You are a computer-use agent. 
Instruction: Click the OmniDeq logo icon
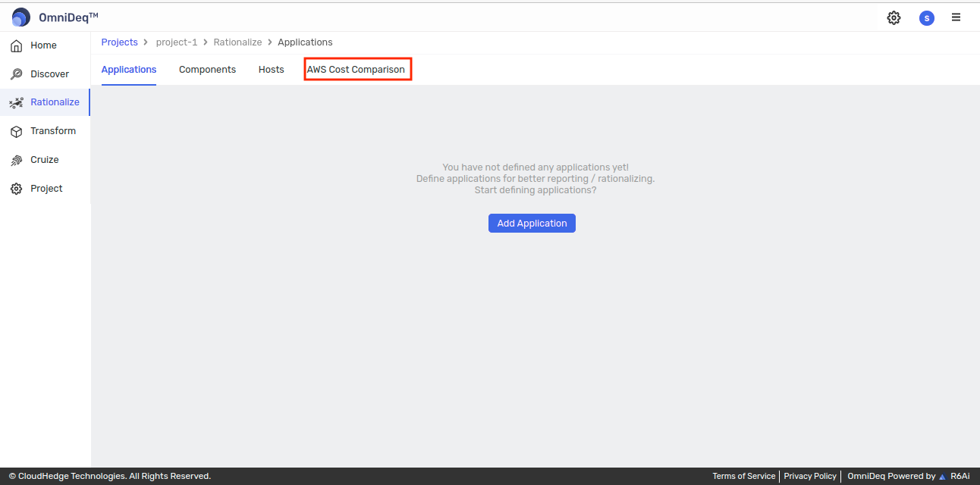(x=21, y=17)
